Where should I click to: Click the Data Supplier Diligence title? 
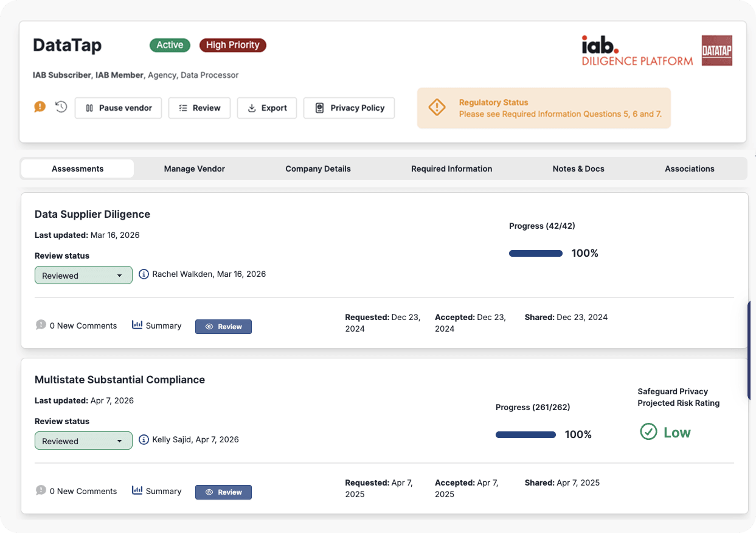[92, 214]
